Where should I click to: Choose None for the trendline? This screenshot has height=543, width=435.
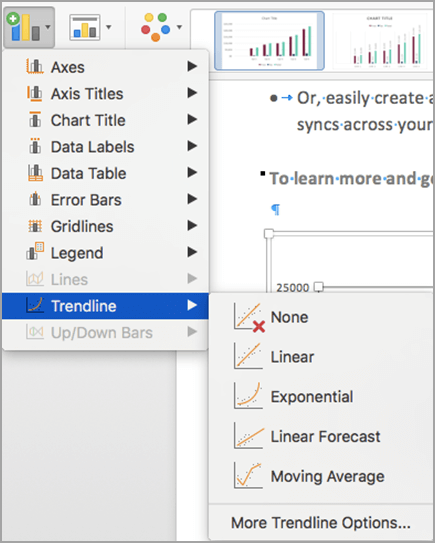[321, 317]
